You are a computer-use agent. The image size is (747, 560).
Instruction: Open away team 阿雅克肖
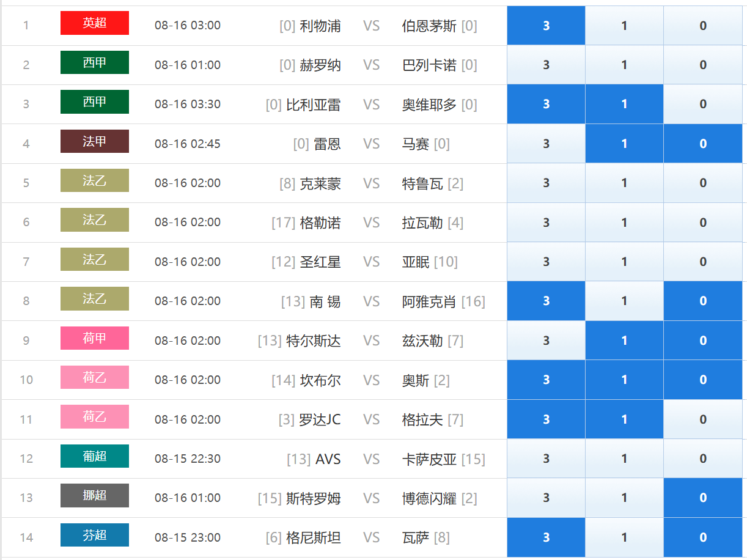click(429, 301)
